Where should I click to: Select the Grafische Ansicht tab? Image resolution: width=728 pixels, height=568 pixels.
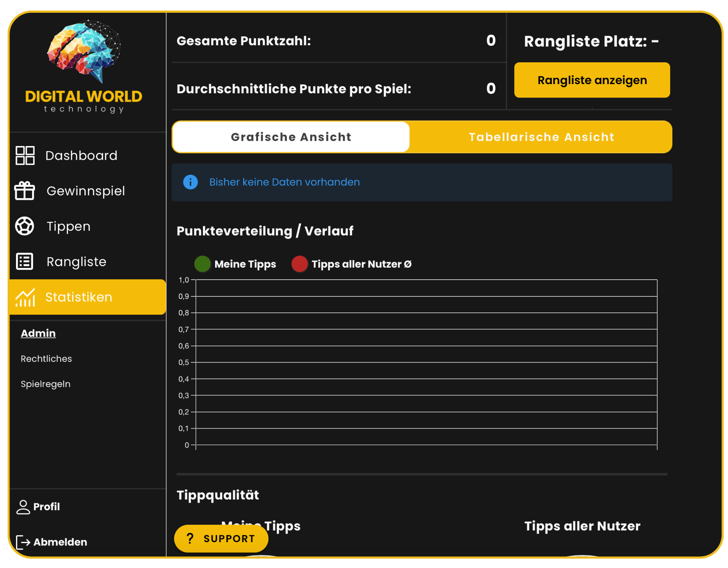click(290, 137)
